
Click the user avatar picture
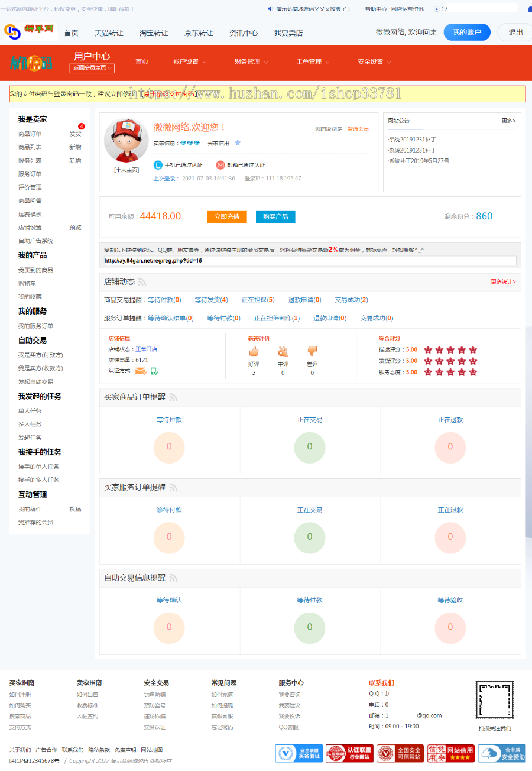[126, 140]
